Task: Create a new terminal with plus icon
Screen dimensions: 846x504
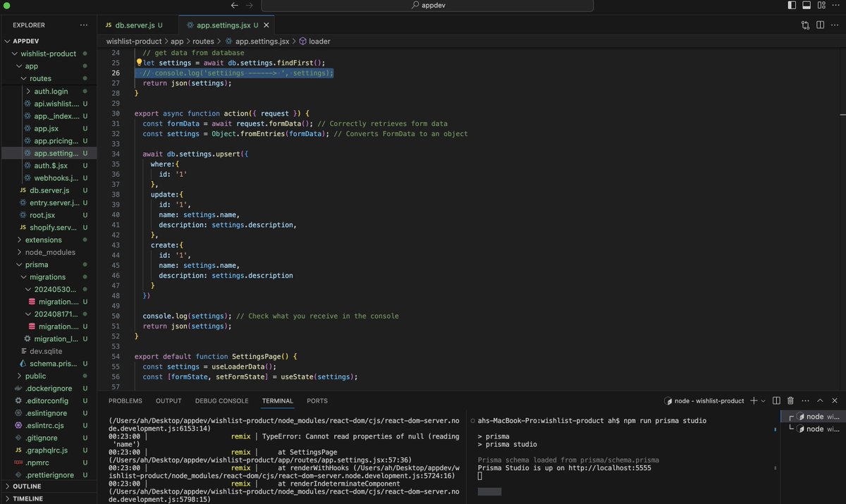Action: (x=754, y=400)
